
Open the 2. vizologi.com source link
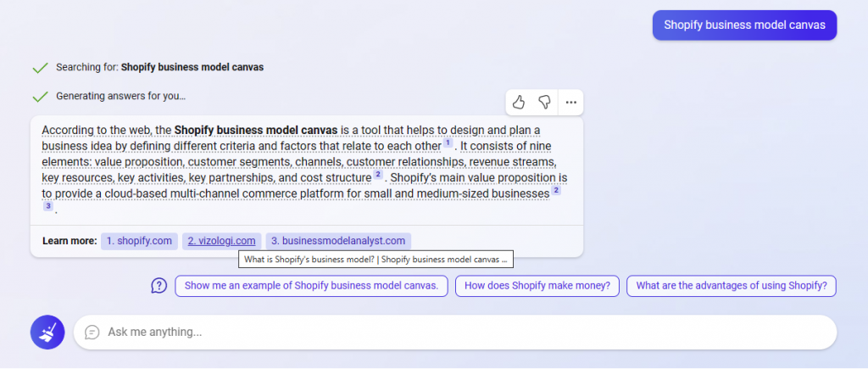pyautogui.click(x=221, y=241)
